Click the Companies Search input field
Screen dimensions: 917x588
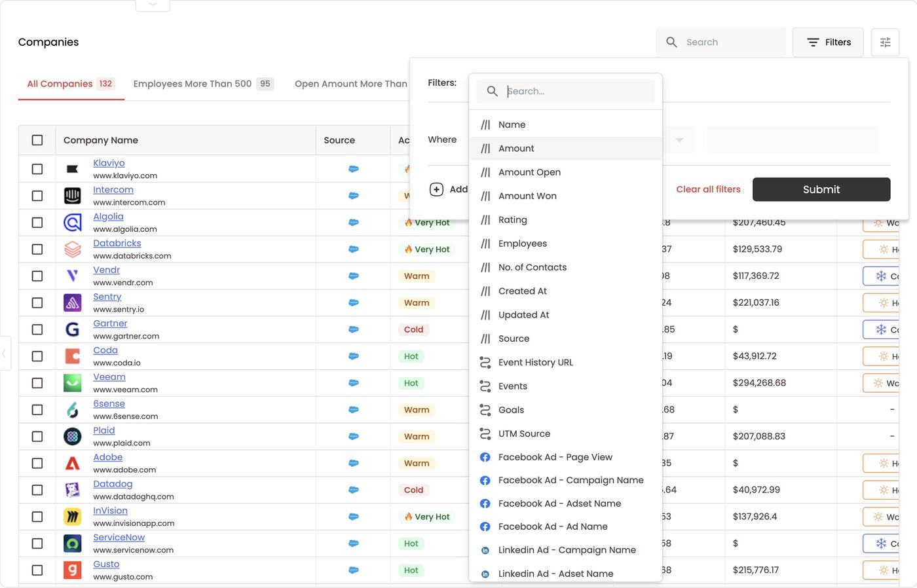pos(721,42)
